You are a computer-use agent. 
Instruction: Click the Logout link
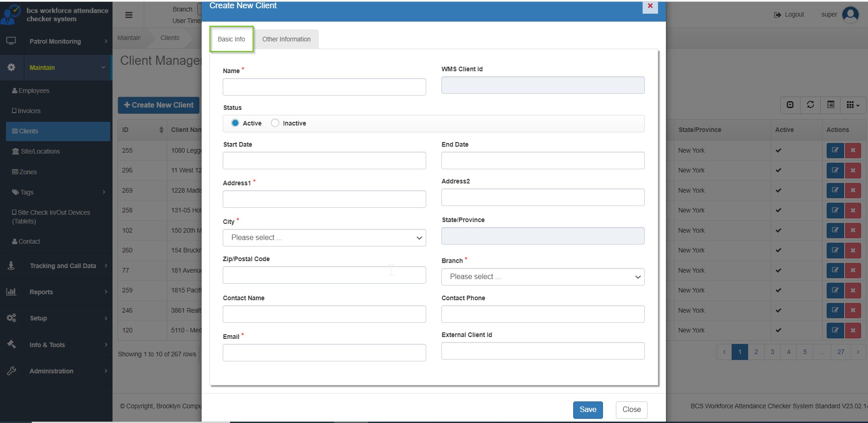tap(789, 15)
